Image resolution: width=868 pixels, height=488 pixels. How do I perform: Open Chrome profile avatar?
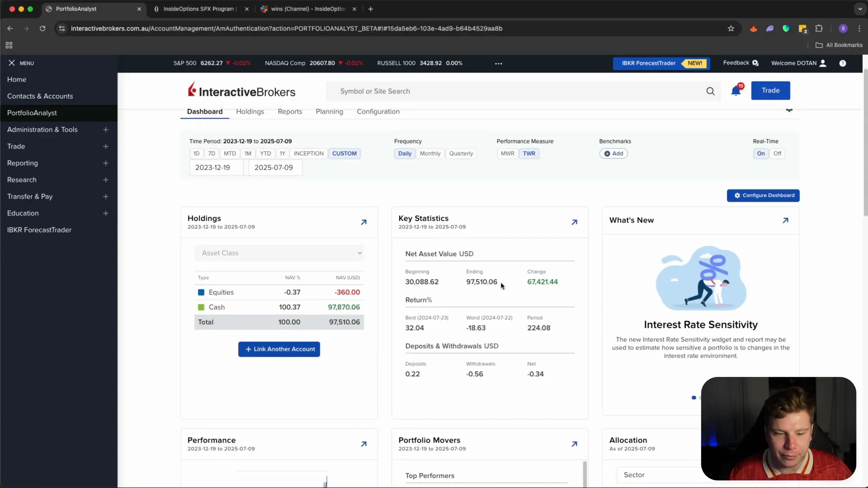(843, 28)
